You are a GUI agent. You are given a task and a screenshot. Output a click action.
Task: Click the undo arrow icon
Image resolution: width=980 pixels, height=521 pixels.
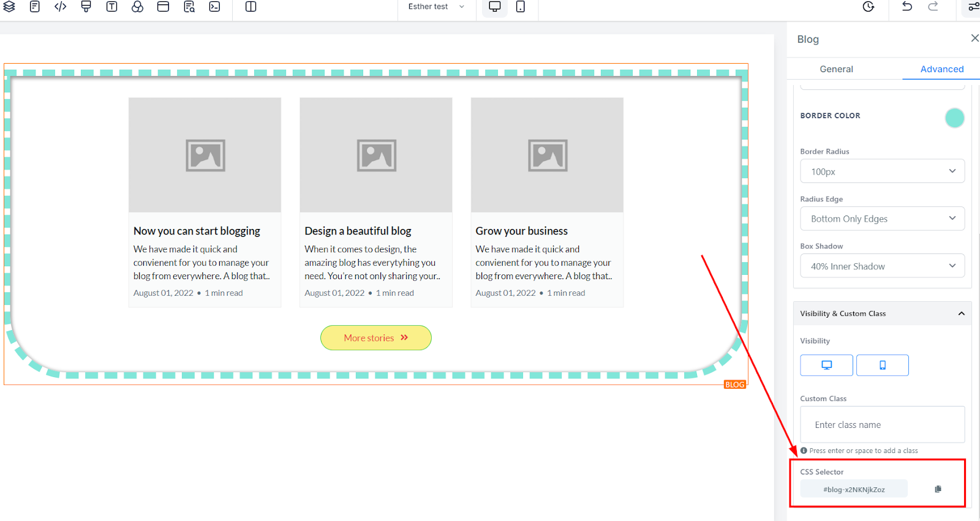907,6
